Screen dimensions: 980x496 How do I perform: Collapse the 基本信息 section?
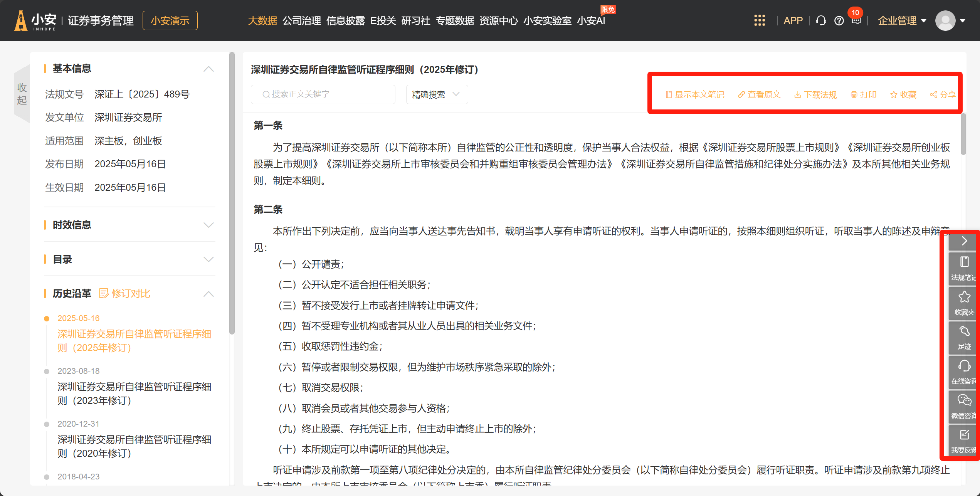(x=208, y=69)
